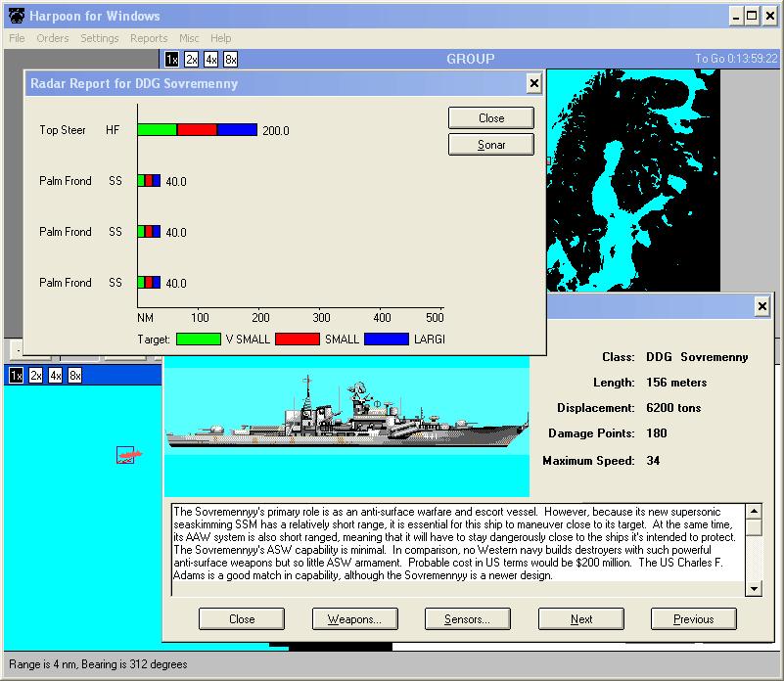Image resolution: width=784 pixels, height=681 pixels.
Task: Click Close button below the ship description
Action: tap(242, 619)
